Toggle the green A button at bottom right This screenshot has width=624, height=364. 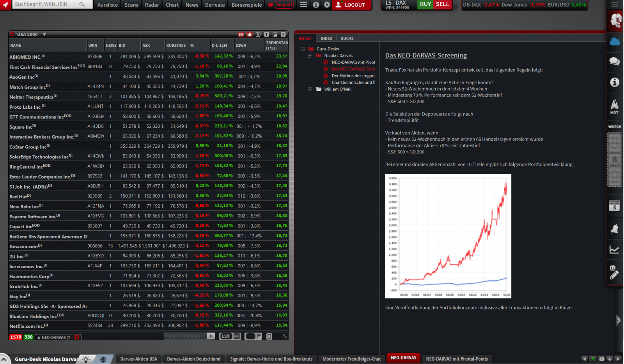click(593, 359)
